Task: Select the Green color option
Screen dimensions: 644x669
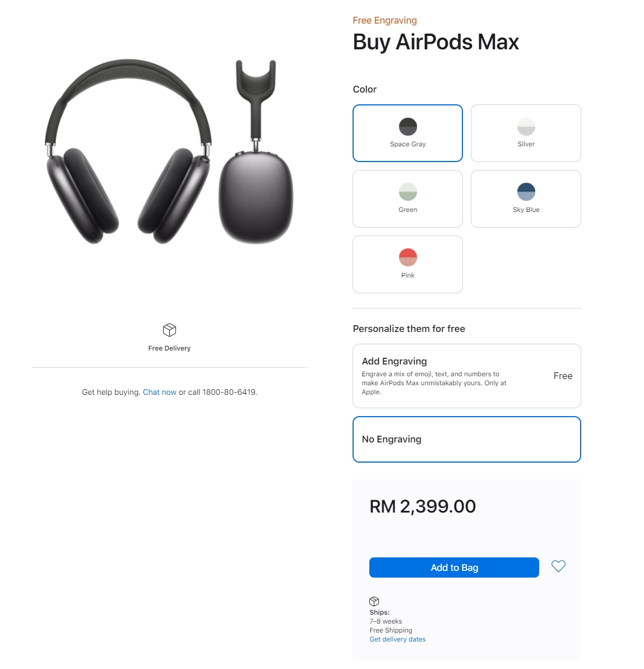Action: [407, 199]
